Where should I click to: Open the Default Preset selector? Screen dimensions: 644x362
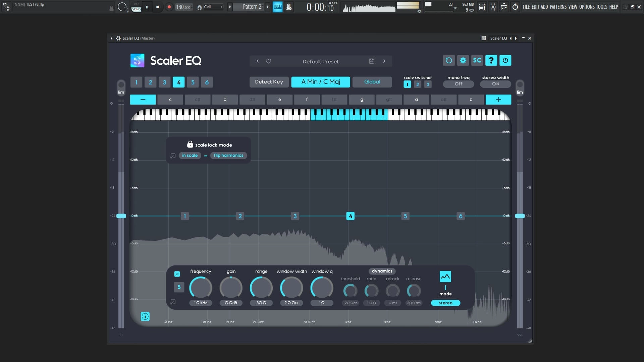(x=320, y=61)
